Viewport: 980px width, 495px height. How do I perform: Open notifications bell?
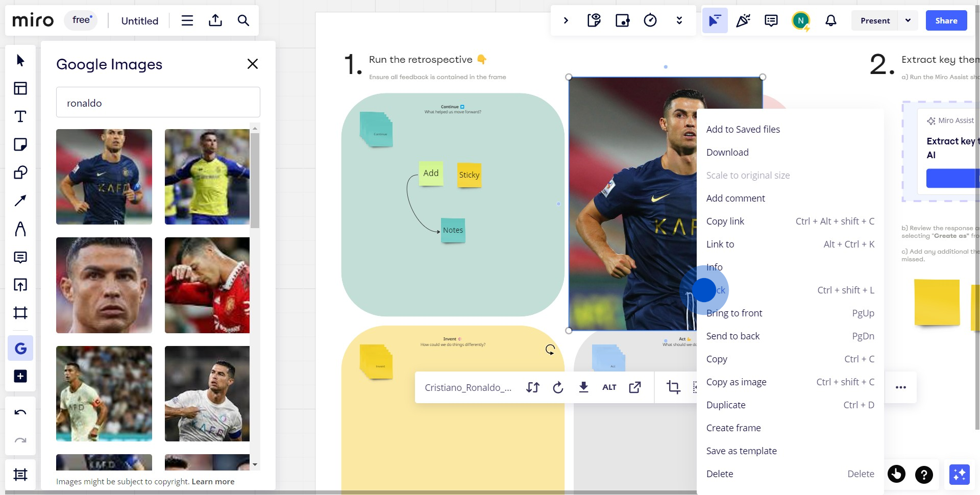click(x=831, y=20)
